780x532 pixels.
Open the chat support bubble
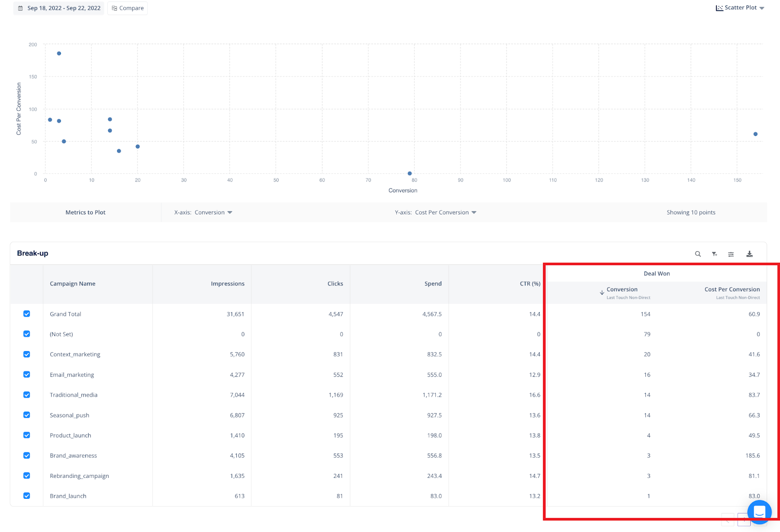(x=759, y=512)
